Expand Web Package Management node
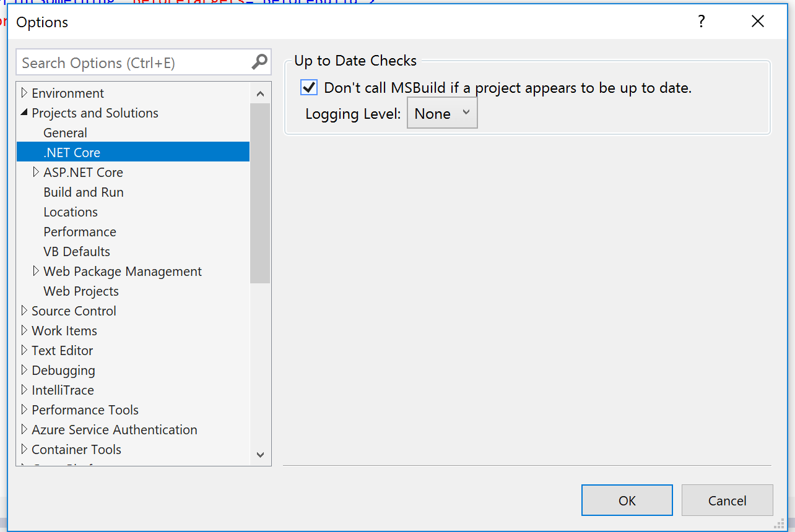 click(x=36, y=272)
